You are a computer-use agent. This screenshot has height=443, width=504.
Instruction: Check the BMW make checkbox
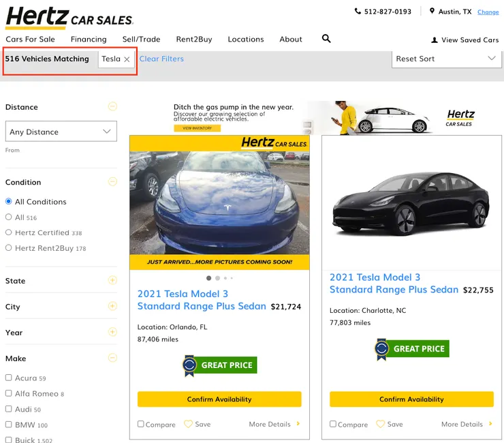[x=9, y=425]
